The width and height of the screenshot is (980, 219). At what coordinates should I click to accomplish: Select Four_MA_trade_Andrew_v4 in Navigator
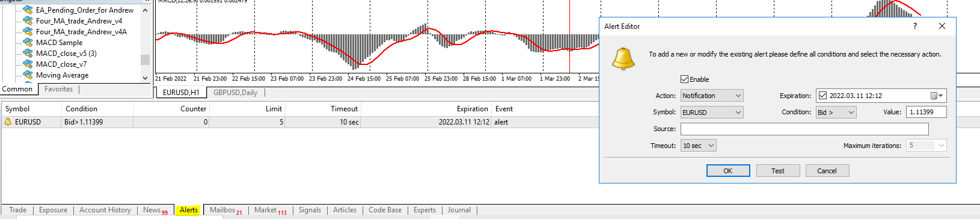click(x=79, y=21)
